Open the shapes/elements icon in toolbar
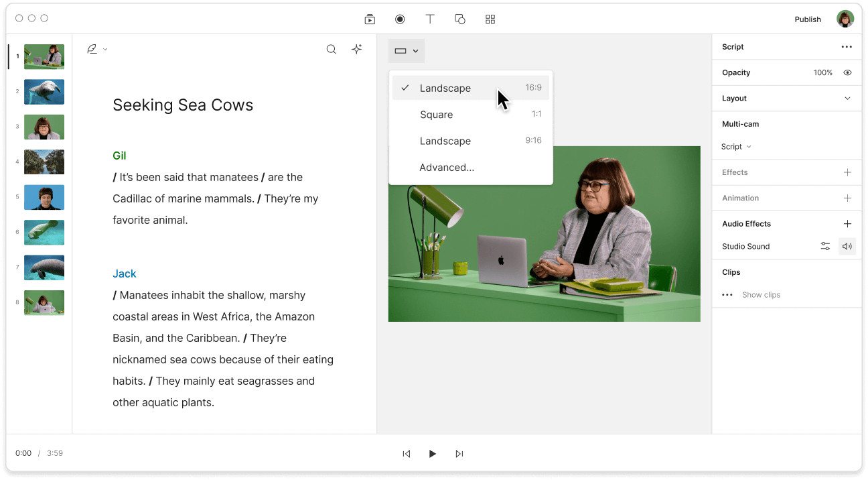 460,19
